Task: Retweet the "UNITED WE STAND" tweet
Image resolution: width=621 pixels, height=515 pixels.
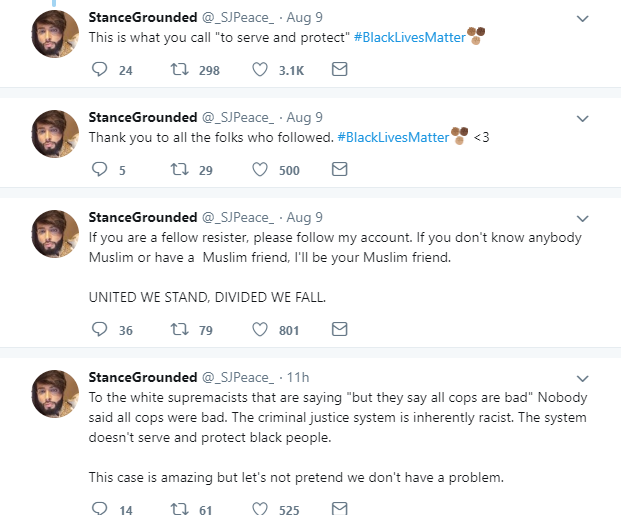Action: (178, 329)
